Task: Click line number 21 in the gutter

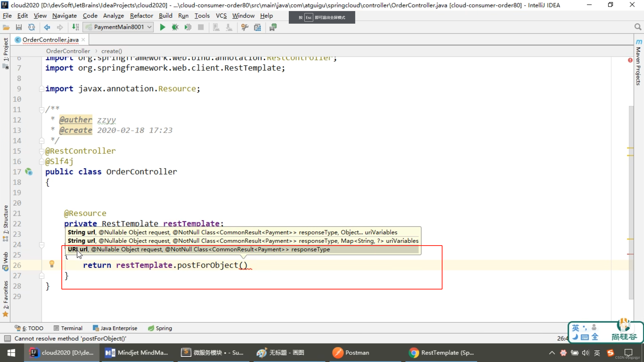Action: pyautogui.click(x=17, y=213)
